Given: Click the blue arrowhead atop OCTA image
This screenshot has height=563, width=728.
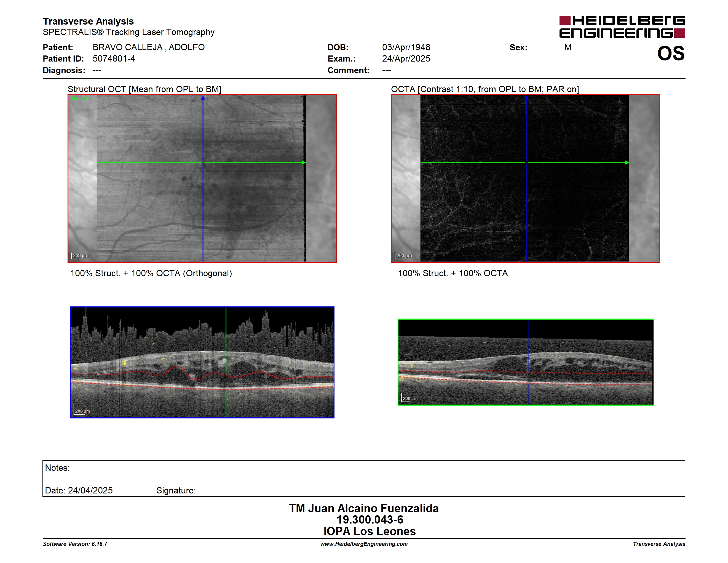Looking at the screenshot, I should (526, 98).
